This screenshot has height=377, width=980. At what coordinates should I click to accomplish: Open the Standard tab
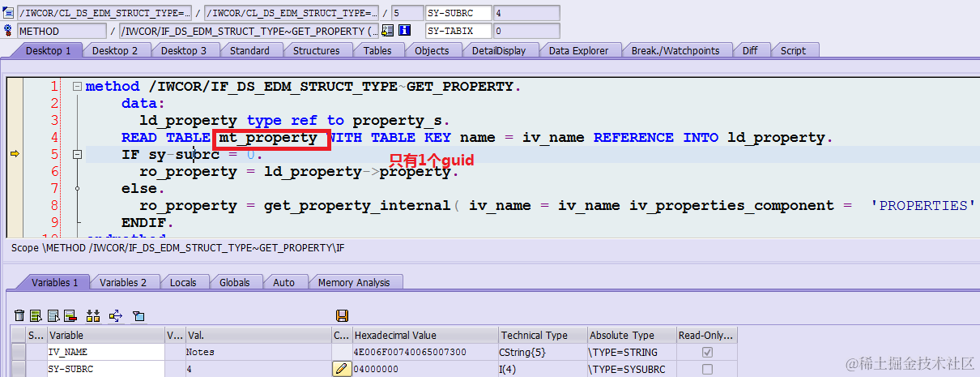249,50
